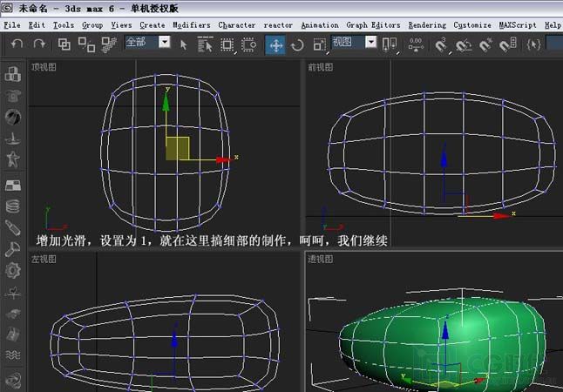Image resolution: width=563 pixels, height=392 pixels.
Task: Click the yellow XY plane gizmo handle in top view
Action: coord(178,148)
